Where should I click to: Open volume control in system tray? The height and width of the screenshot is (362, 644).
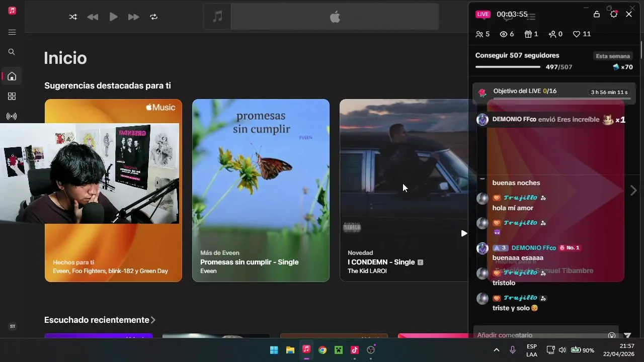[562, 350]
